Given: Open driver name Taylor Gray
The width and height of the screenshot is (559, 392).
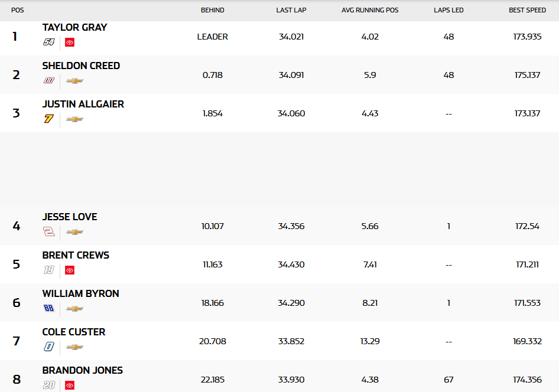Looking at the screenshot, I should pyautogui.click(x=74, y=28).
